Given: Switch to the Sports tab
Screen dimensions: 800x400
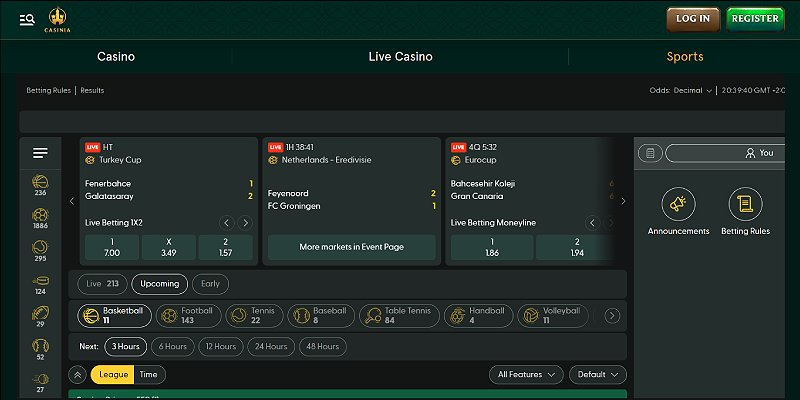Looking at the screenshot, I should [685, 57].
